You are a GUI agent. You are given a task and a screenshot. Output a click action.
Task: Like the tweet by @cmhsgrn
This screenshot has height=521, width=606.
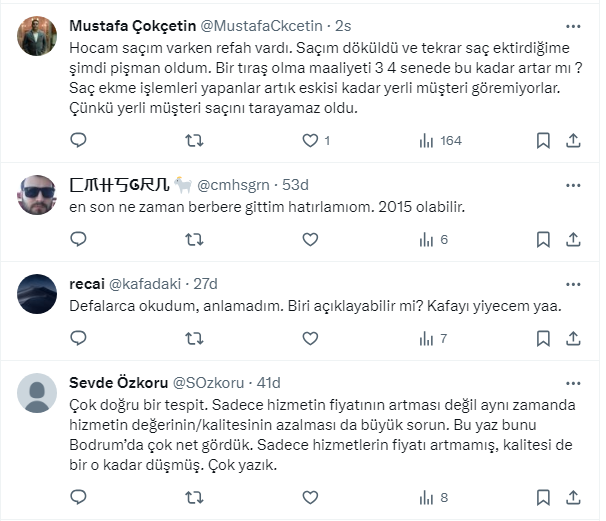(x=310, y=240)
